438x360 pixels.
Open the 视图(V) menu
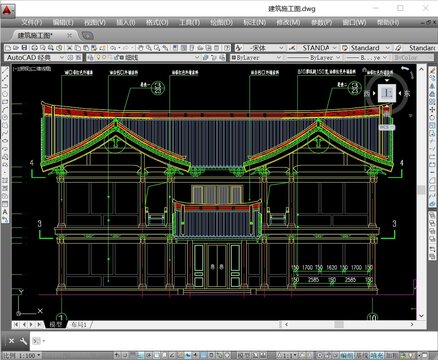click(94, 22)
